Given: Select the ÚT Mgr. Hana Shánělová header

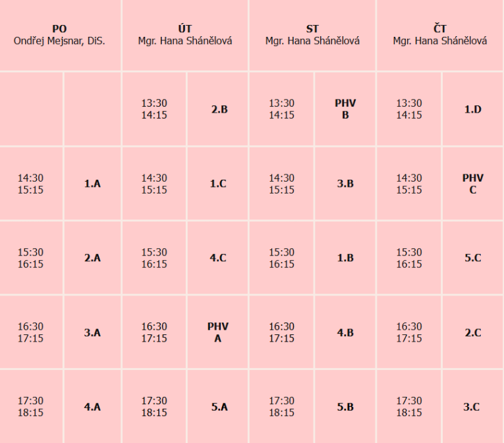Looking at the screenshot, I should pyautogui.click(x=185, y=35).
